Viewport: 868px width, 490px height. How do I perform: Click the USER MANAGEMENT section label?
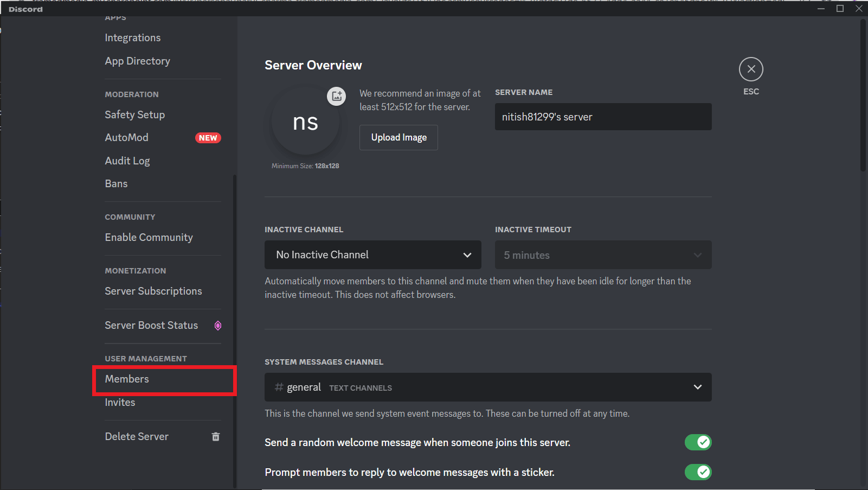pyautogui.click(x=146, y=359)
